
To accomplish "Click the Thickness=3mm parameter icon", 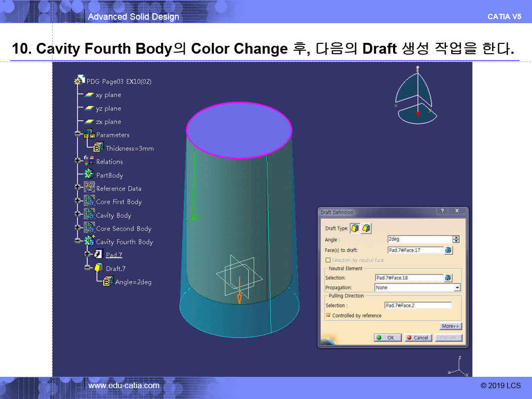I will (x=98, y=148).
